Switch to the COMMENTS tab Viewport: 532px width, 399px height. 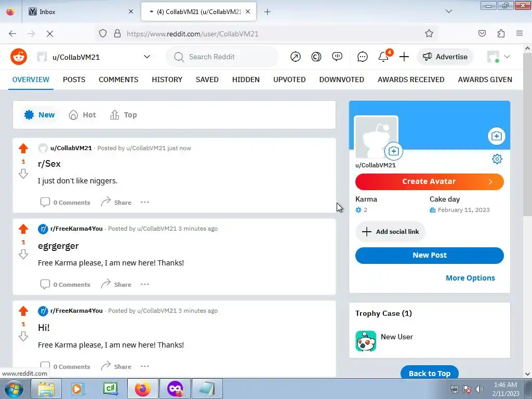(118, 79)
